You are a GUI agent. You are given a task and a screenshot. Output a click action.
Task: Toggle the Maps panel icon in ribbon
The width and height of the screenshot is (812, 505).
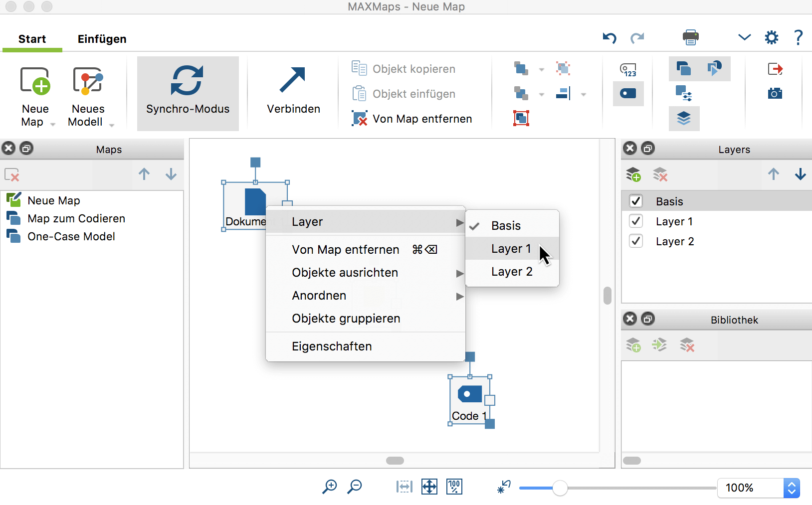pyautogui.click(x=684, y=68)
